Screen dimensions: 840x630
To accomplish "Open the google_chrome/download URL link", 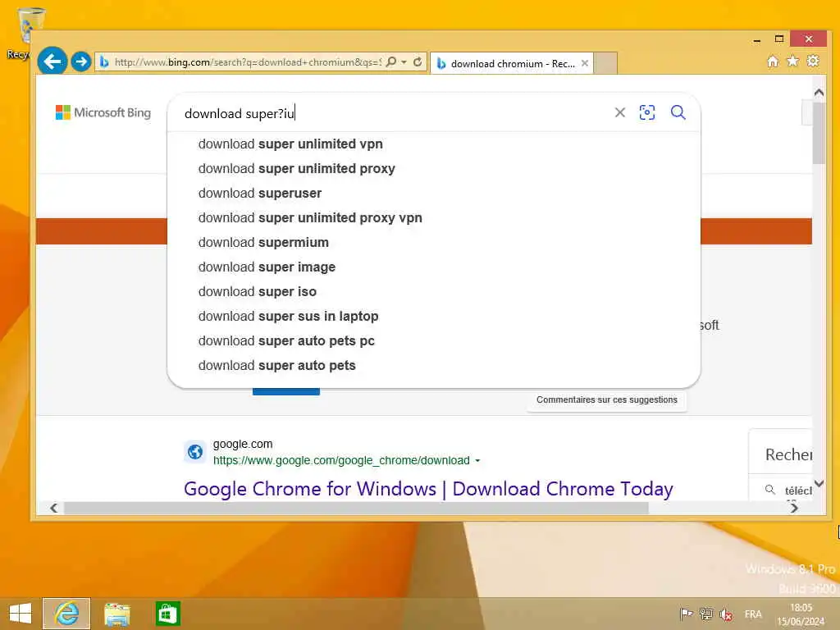I will click(x=341, y=461).
